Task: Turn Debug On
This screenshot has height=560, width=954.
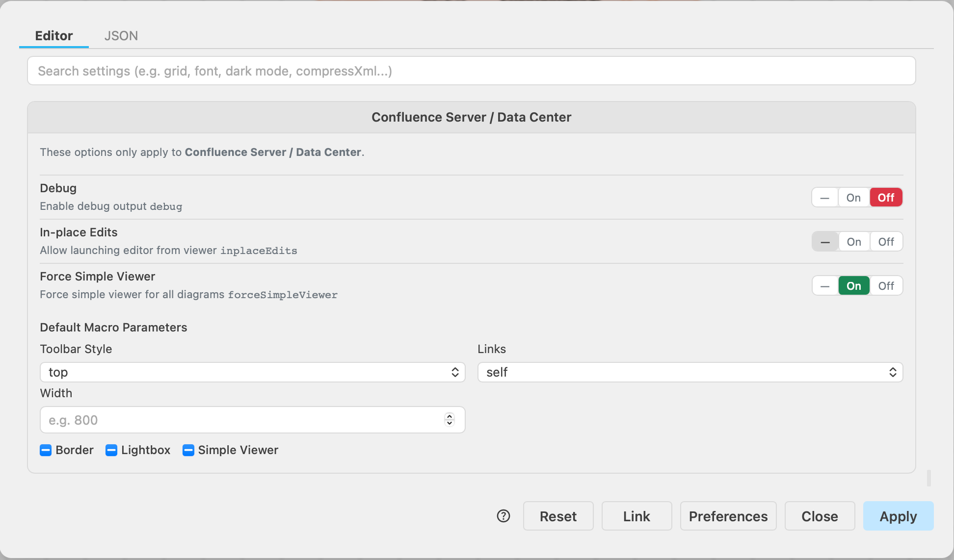Action: [x=854, y=198]
